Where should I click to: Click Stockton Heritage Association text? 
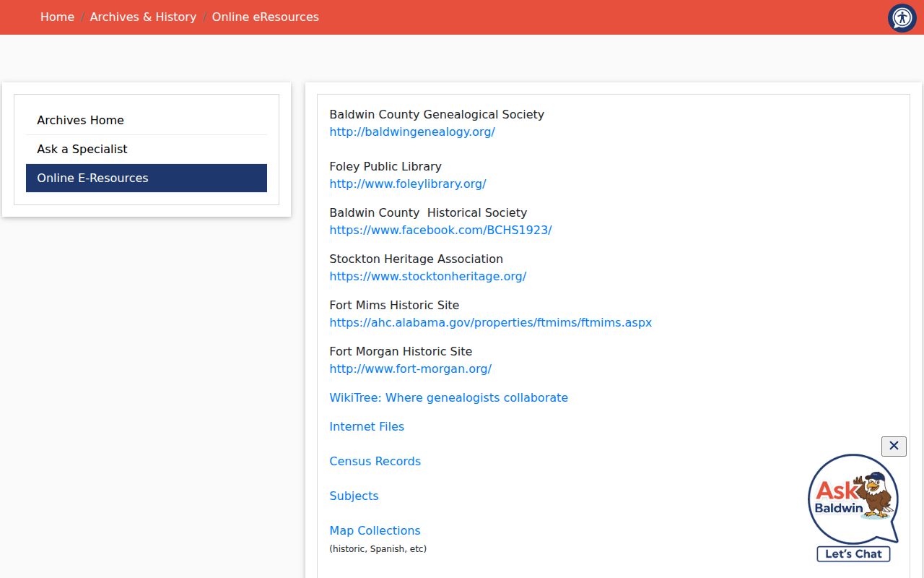[417, 259]
